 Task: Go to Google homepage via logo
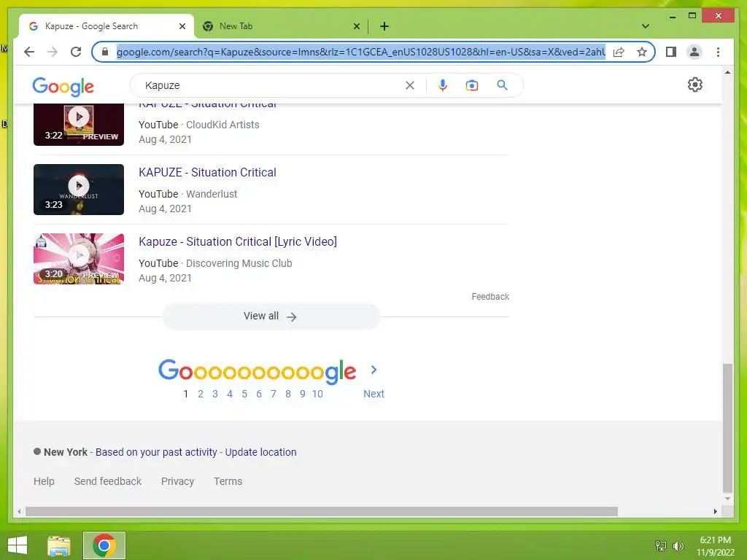tap(63, 86)
